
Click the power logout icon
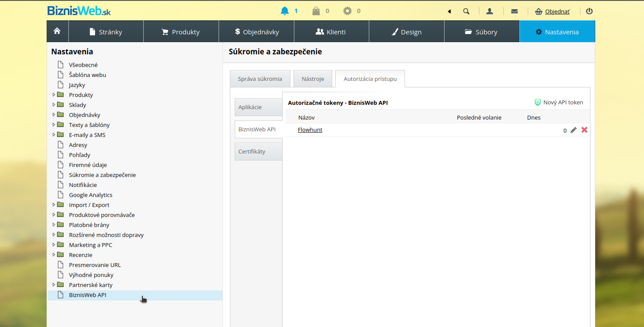[x=589, y=11]
